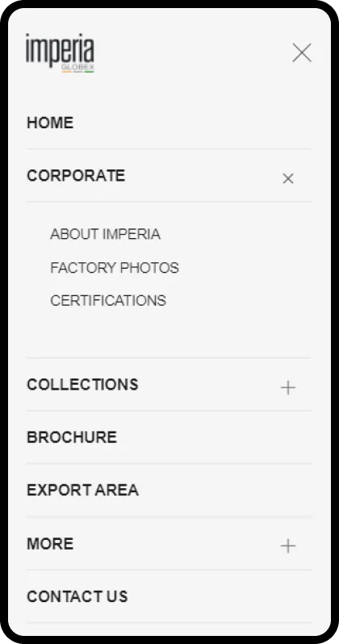The width and height of the screenshot is (339, 644).
Task: Click the Imperia Globex logo
Action: [x=60, y=52]
